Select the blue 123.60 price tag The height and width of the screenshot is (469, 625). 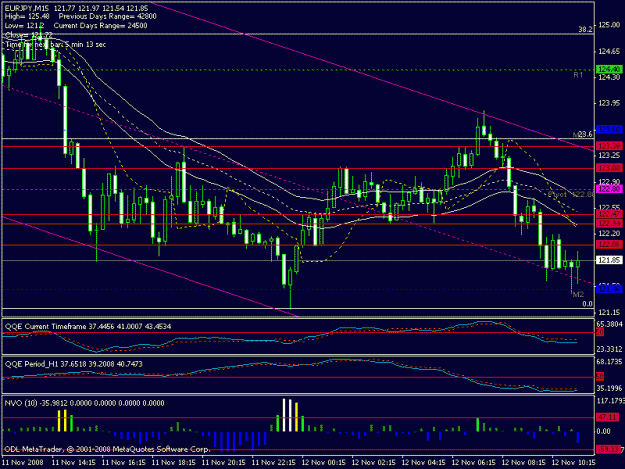(x=609, y=130)
